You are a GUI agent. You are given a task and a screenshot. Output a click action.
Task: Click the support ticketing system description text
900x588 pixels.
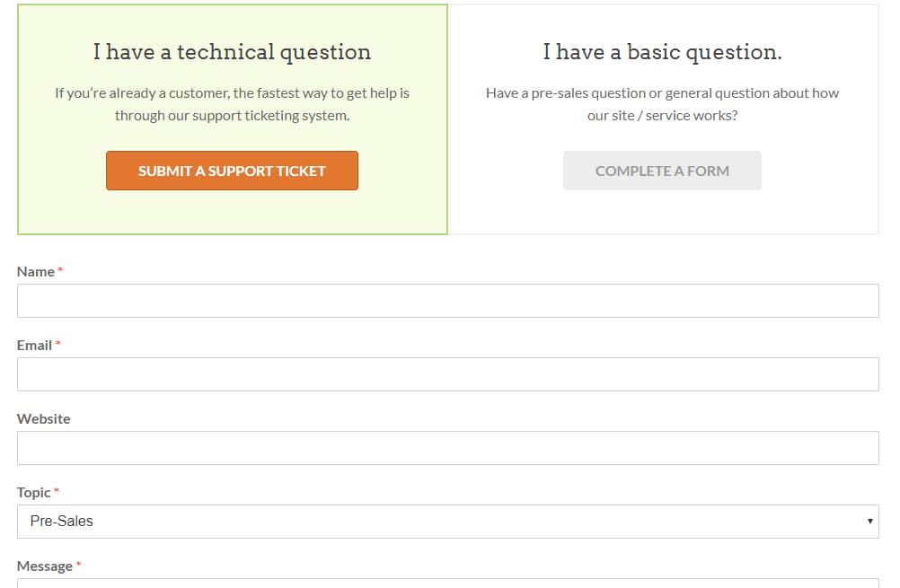(232, 103)
